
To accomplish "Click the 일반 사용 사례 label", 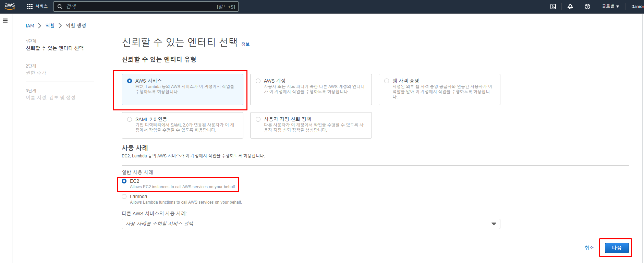I will click(137, 172).
